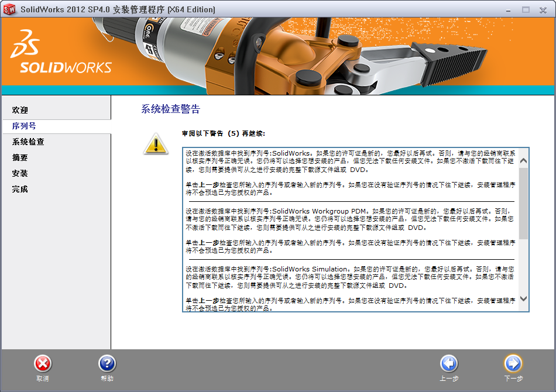Screen dimensions: 556x392
Task: Proceed with the 下一步 arrow icon
Action: pos(513,364)
